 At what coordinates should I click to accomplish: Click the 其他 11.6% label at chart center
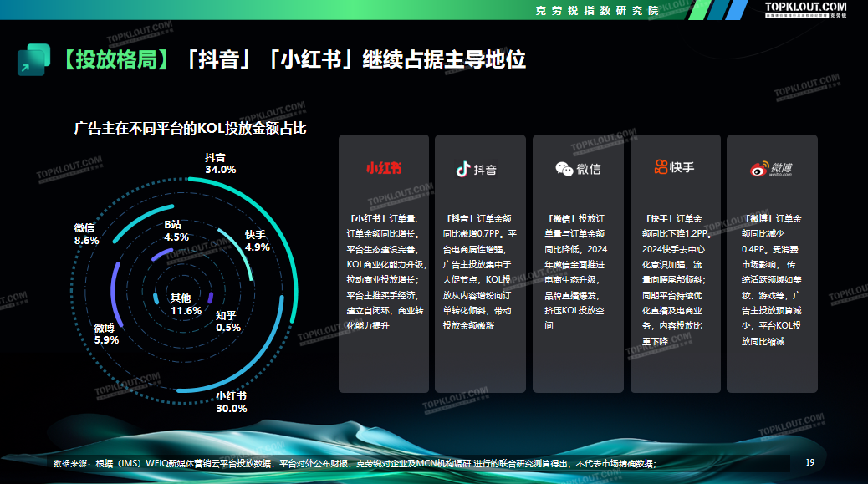coord(186,304)
